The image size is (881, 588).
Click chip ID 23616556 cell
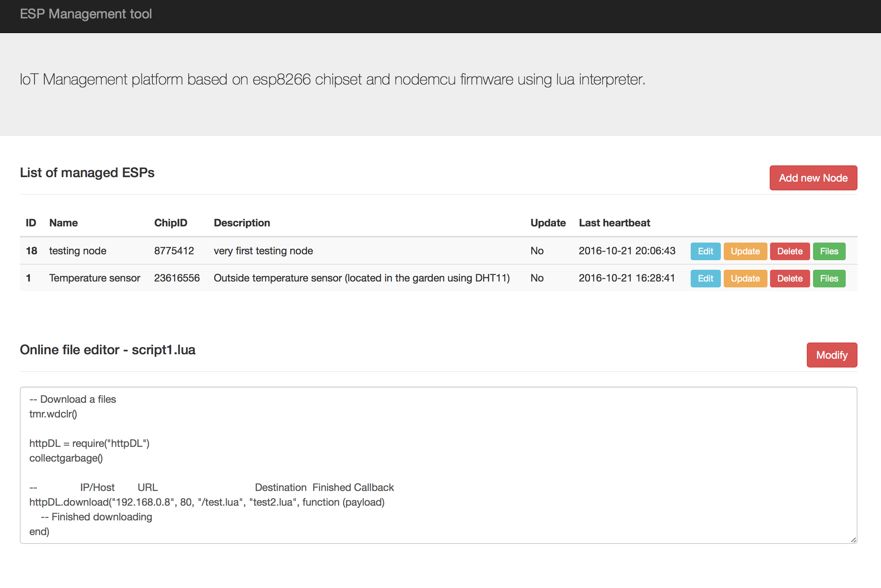coord(177,278)
